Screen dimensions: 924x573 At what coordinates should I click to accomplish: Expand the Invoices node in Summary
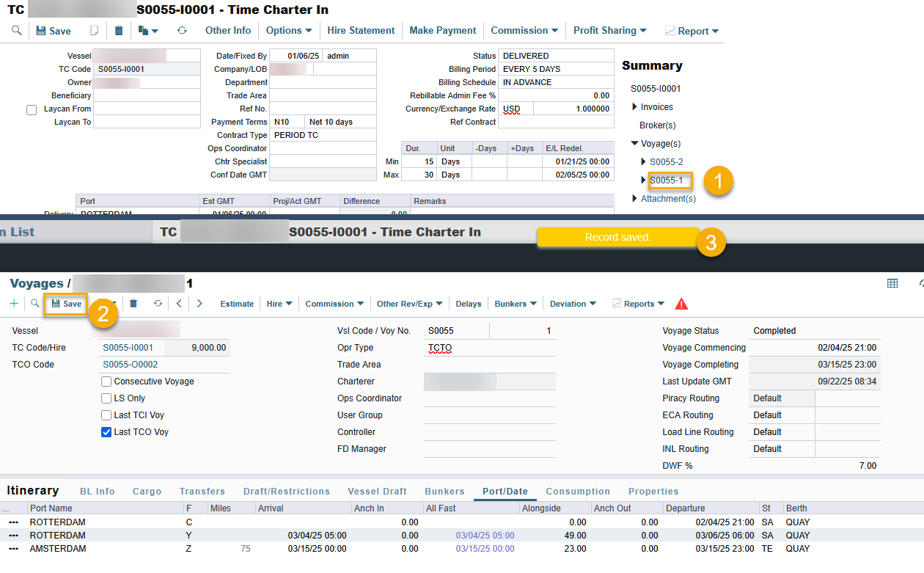pos(635,107)
